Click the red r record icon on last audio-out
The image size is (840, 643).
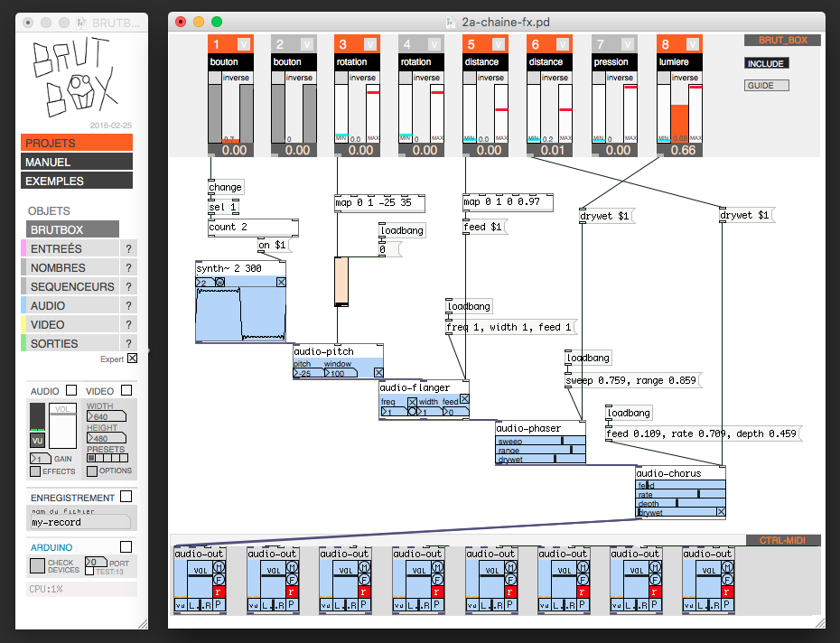point(727,592)
